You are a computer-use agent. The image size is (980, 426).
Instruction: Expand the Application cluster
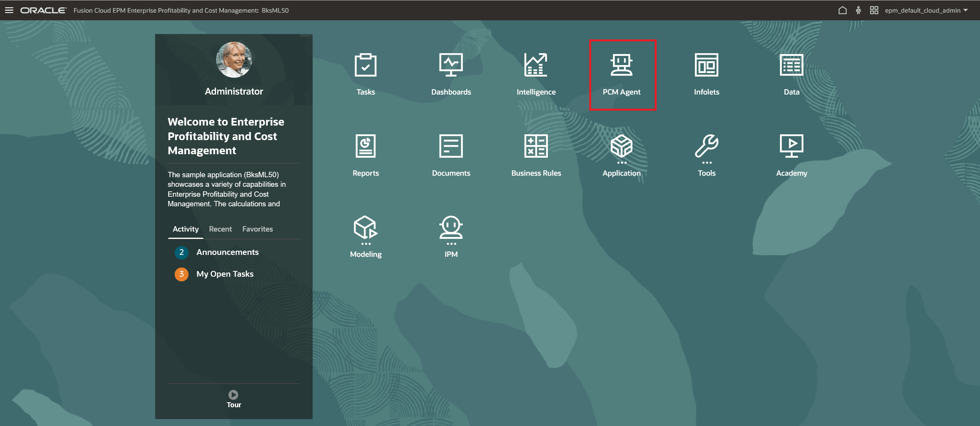pos(621,146)
